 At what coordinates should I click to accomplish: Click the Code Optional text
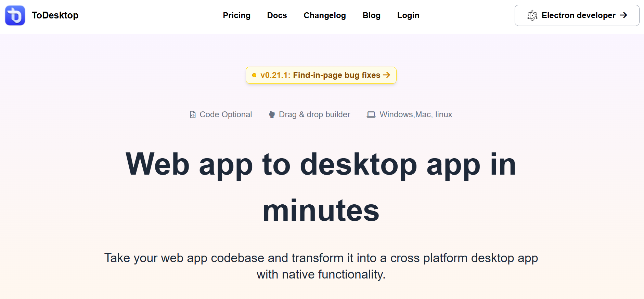coord(226,114)
